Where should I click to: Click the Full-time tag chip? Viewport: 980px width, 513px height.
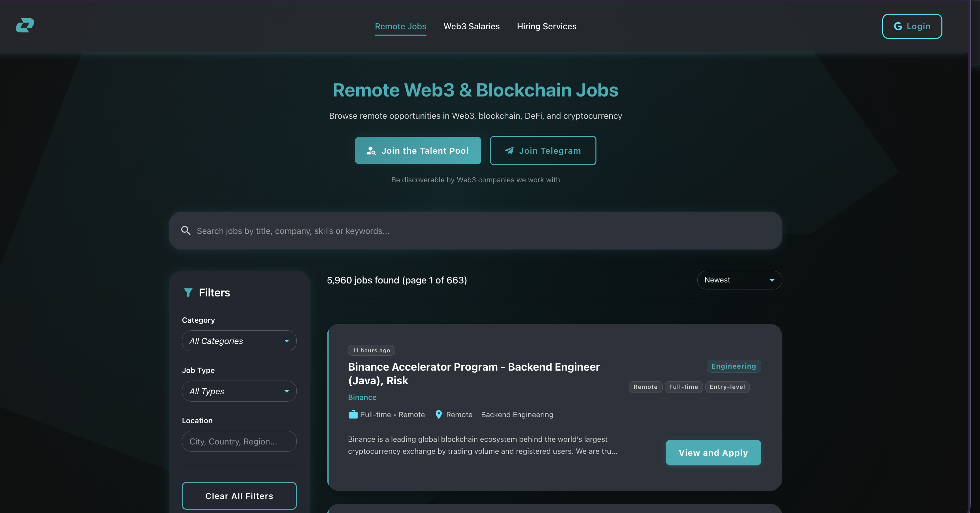pyautogui.click(x=683, y=387)
